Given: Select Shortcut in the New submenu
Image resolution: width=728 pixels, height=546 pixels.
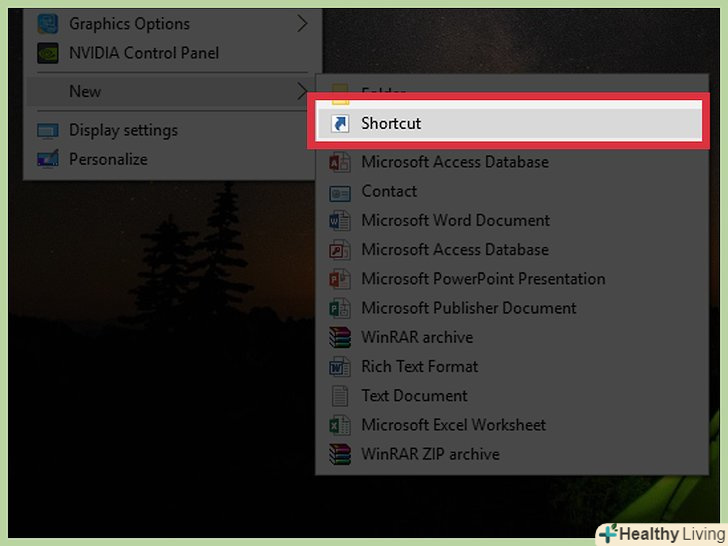Looking at the screenshot, I should 509,124.
